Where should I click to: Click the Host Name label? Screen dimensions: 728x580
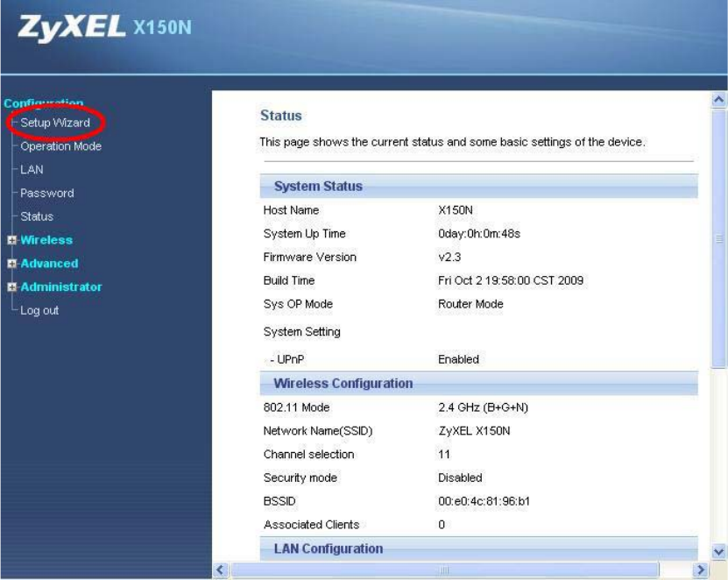click(291, 210)
